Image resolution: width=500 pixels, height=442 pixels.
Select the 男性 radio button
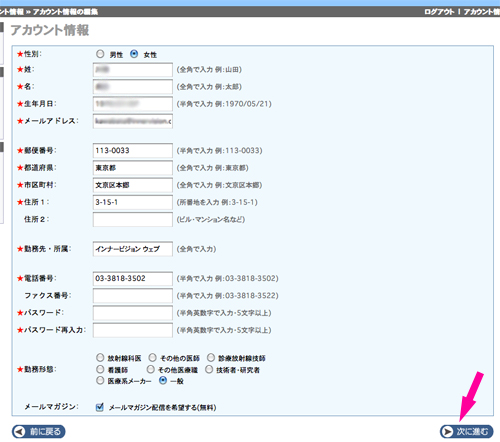pos(100,54)
